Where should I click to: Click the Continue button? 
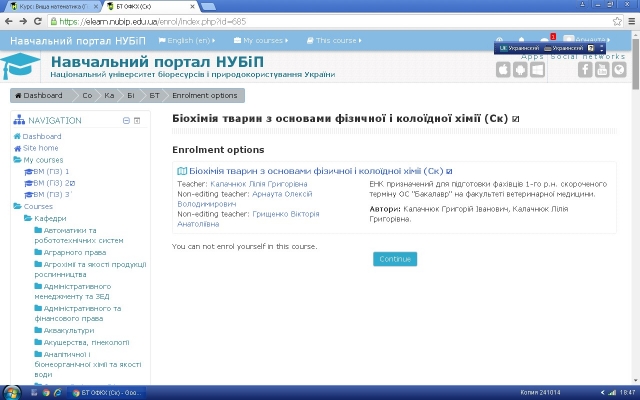395,259
